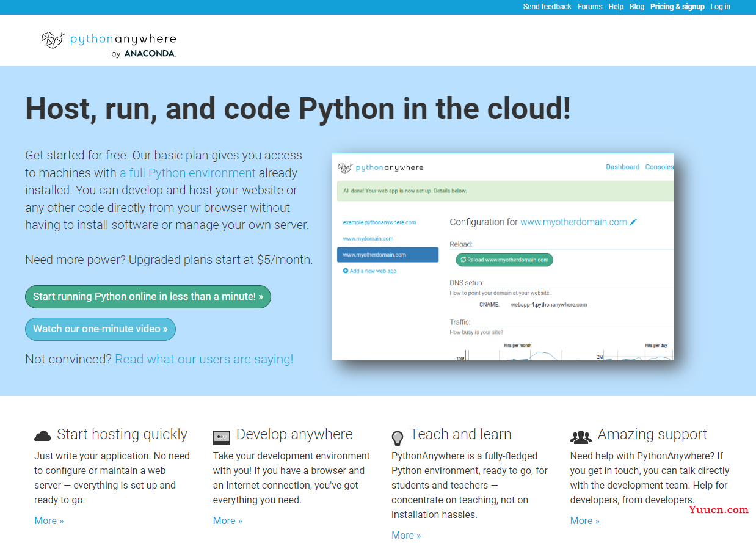This screenshot has height=543, width=756.
Task: Open Send feedback in the top bar
Action: (x=547, y=7)
